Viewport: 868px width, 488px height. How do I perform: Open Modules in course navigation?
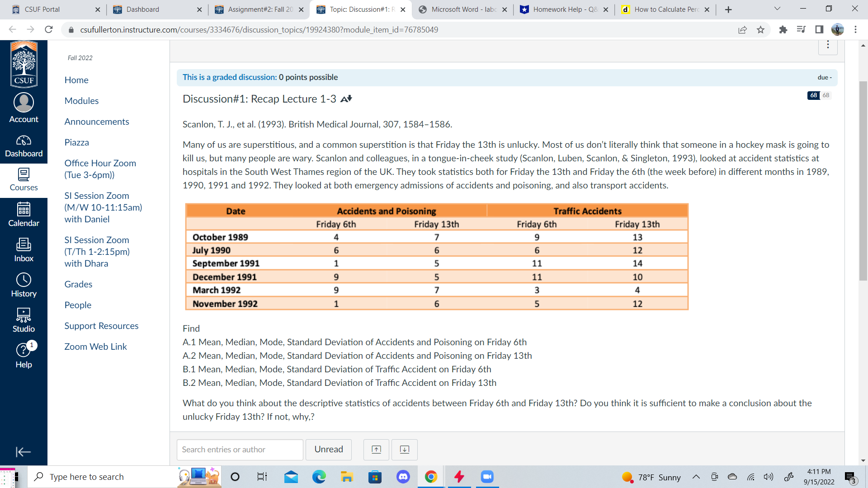pyautogui.click(x=81, y=101)
